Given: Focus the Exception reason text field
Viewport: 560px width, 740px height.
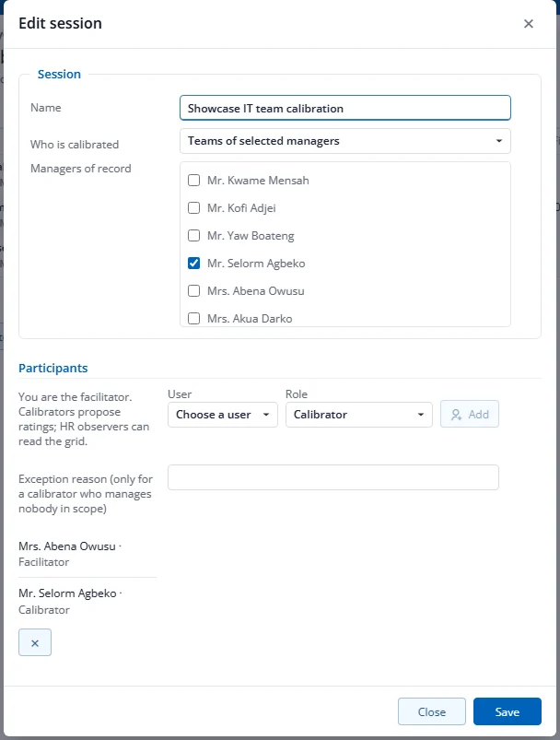Looking at the screenshot, I should (333, 477).
